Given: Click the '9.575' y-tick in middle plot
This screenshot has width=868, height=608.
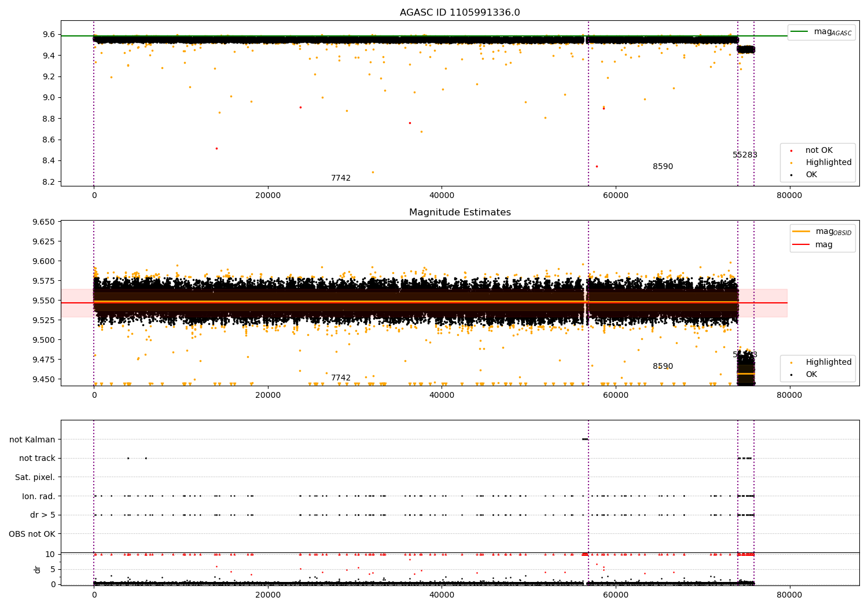Looking at the screenshot, I should click(x=44, y=281).
